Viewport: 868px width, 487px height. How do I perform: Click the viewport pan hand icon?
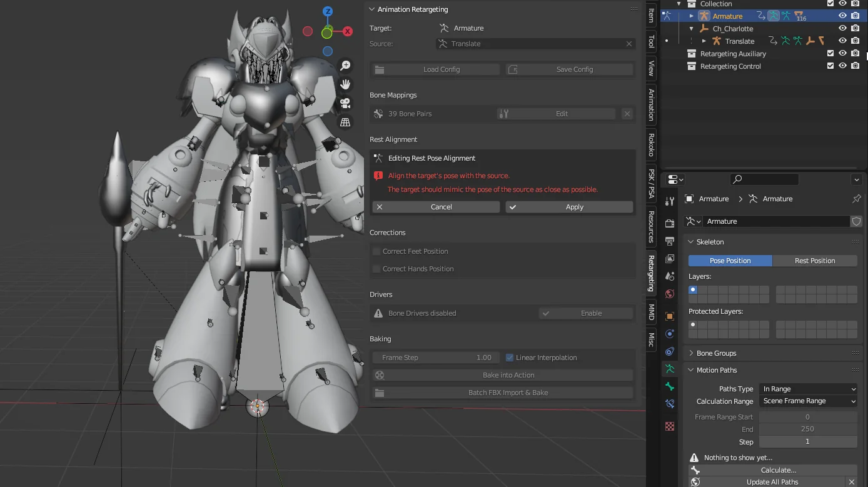click(345, 84)
